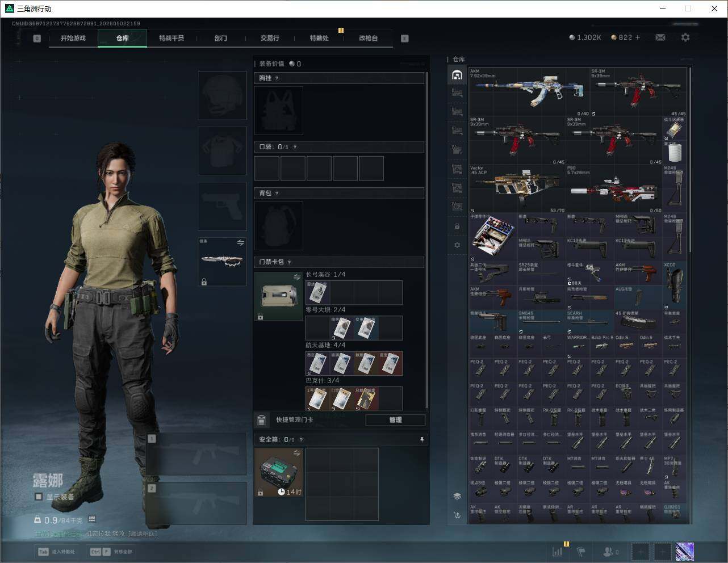728x563 pixels.
Task: Select the key card case thumbnail
Action: 279,296
